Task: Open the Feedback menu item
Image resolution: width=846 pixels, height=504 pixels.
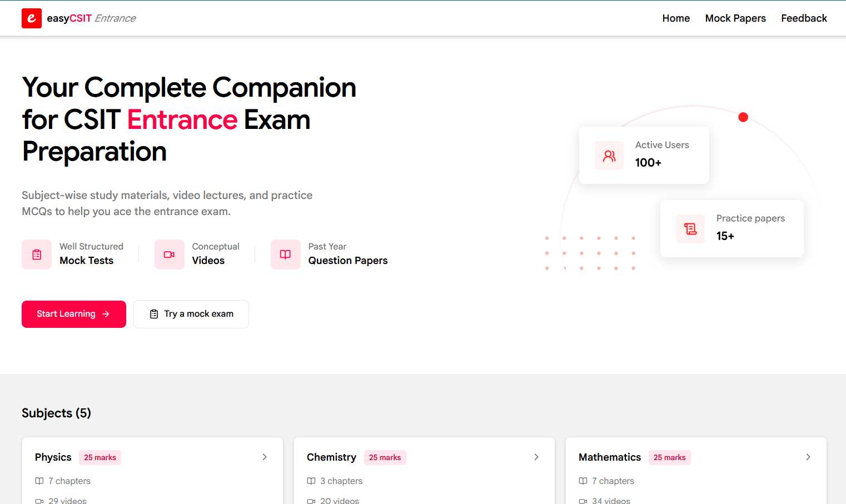Action: click(804, 18)
